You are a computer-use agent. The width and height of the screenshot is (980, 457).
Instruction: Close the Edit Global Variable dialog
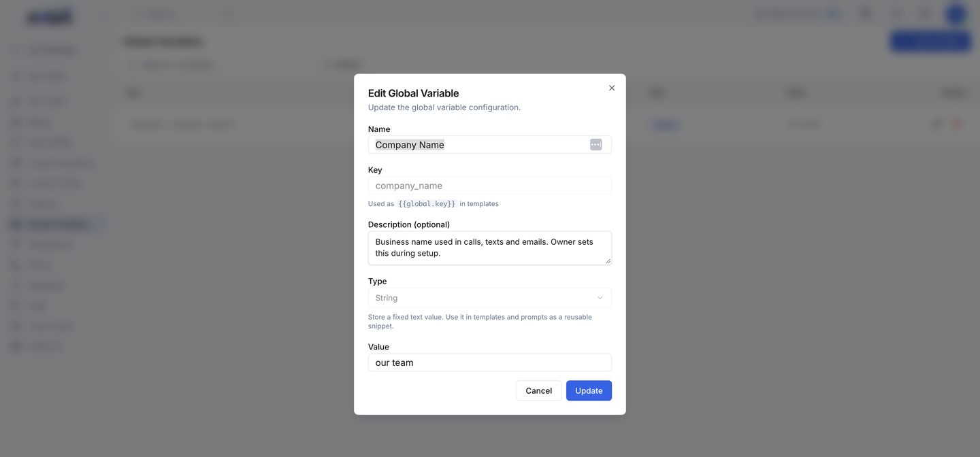click(612, 88)
